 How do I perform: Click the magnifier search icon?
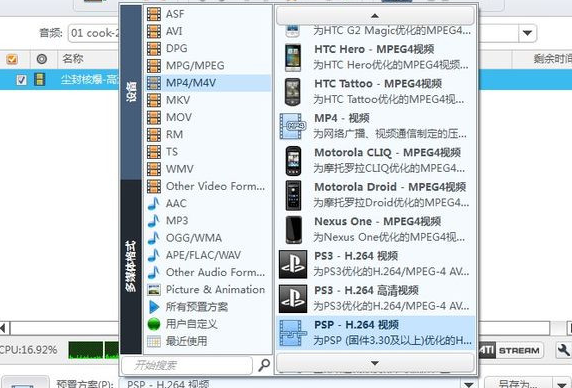pos(264,365)
